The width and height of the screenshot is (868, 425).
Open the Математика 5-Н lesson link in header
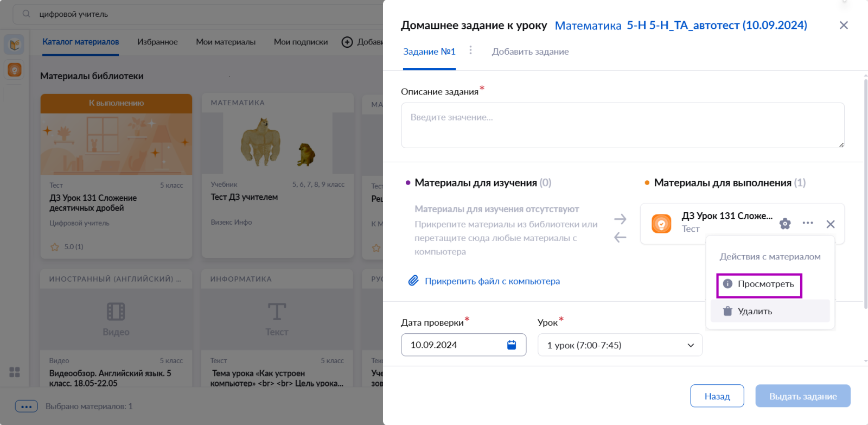681,26
